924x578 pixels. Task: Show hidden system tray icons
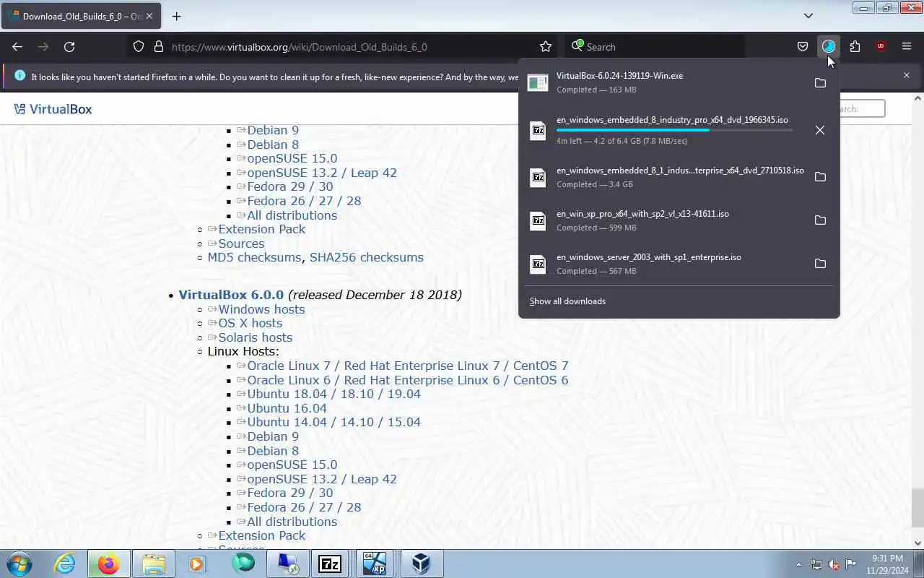[798, 564]
